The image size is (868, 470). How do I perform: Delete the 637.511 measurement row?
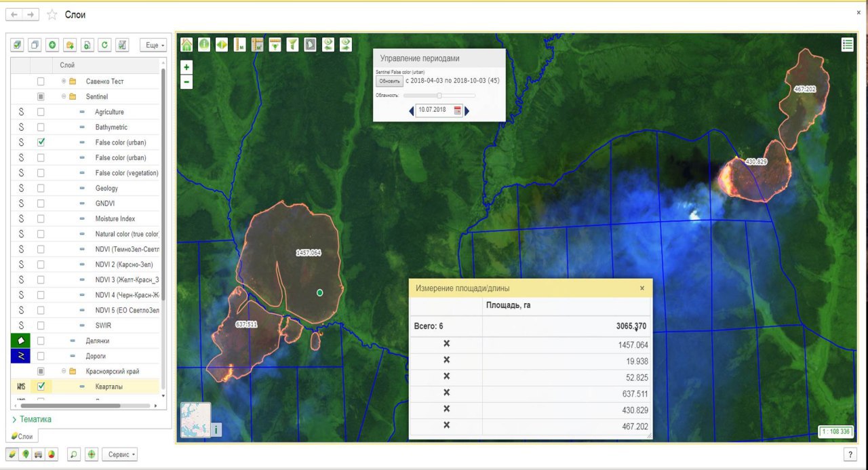tap(446, 393)
